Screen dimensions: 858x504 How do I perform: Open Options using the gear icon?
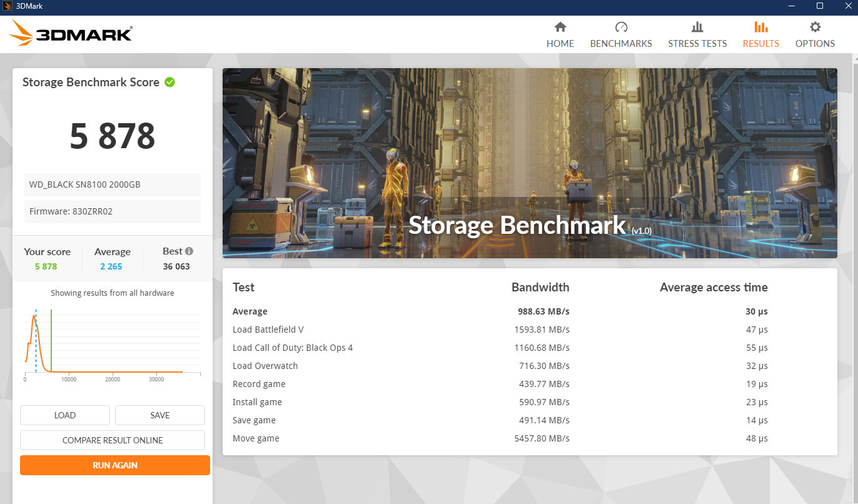coord(815,27)
